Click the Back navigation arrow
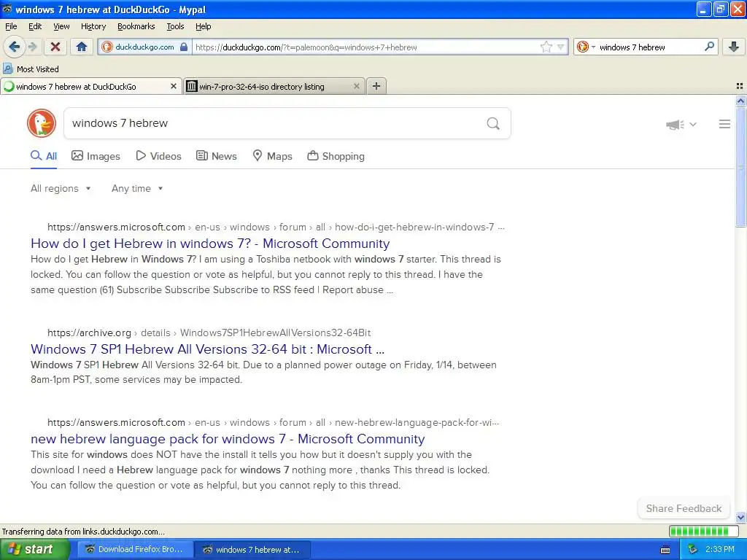 pos(15,47)
